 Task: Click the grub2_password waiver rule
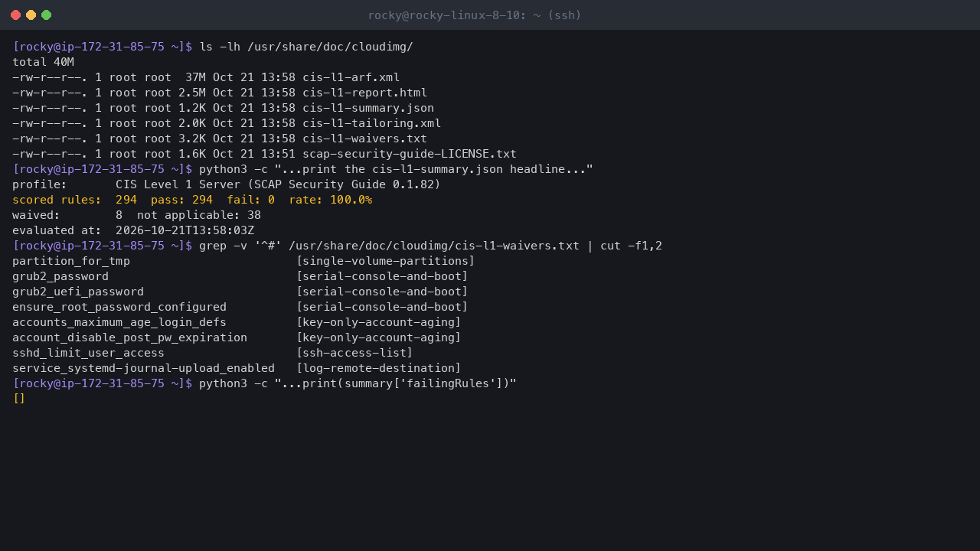60,276
